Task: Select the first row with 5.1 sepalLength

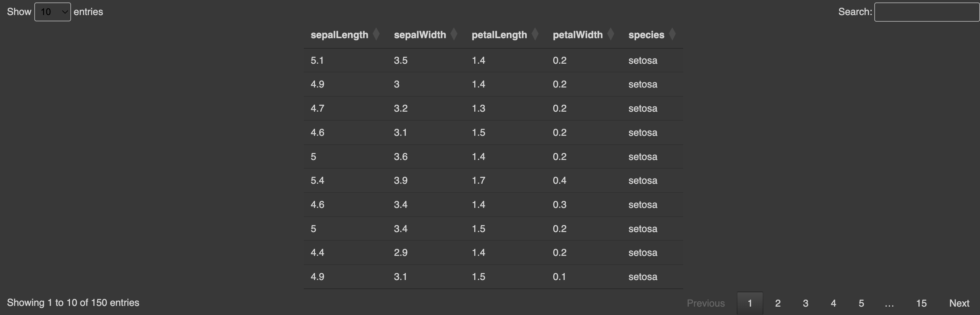Action: coord(493,60)
